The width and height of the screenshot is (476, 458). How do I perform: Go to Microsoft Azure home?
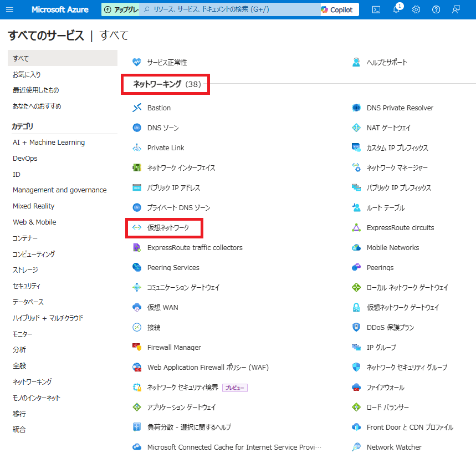tap(60, 10)
